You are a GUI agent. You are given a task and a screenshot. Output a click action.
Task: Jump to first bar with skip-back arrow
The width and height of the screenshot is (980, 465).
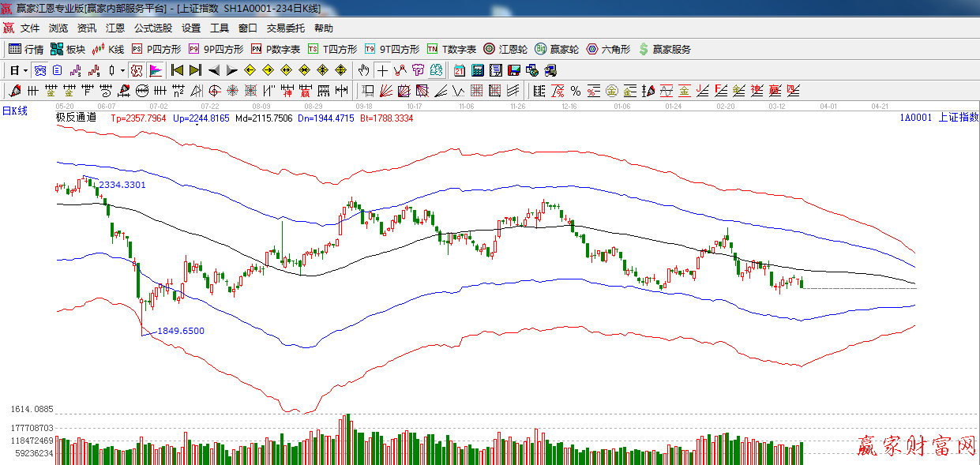[178, 70]
